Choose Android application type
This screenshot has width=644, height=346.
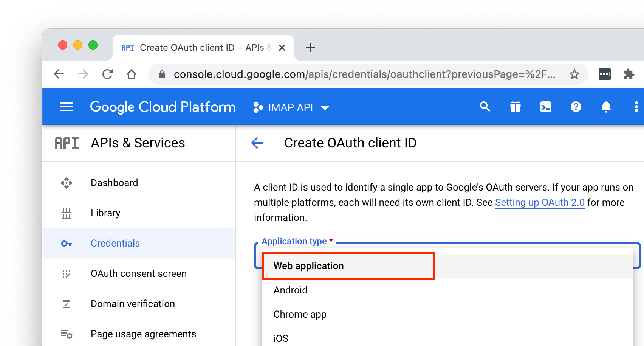[447, 290]
